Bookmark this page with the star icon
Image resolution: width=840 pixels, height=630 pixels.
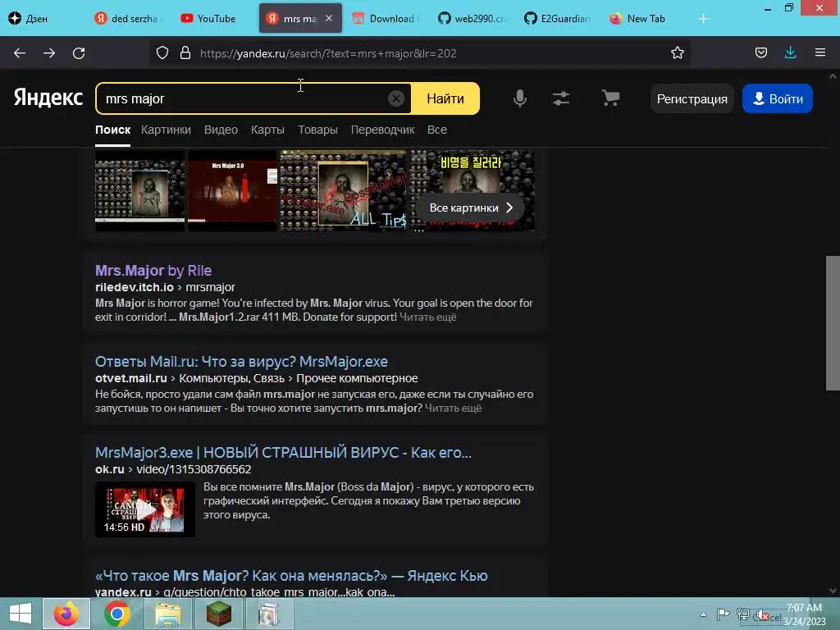(x=677, y=53)
